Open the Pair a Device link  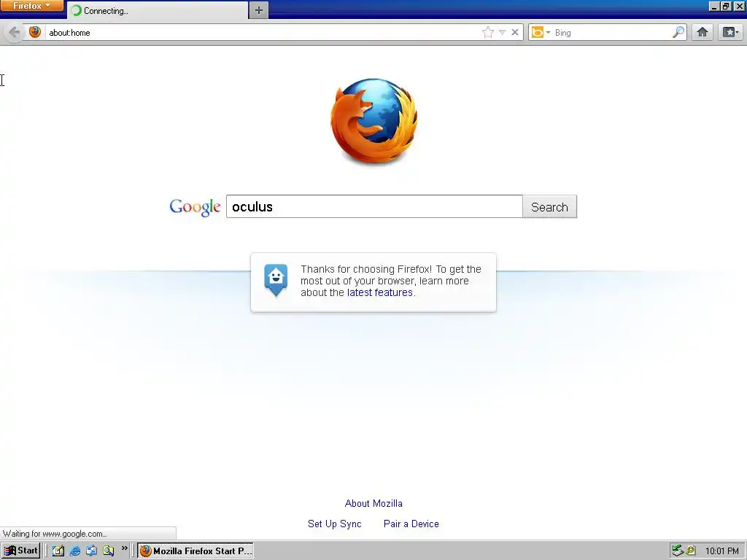click(411, 524)
